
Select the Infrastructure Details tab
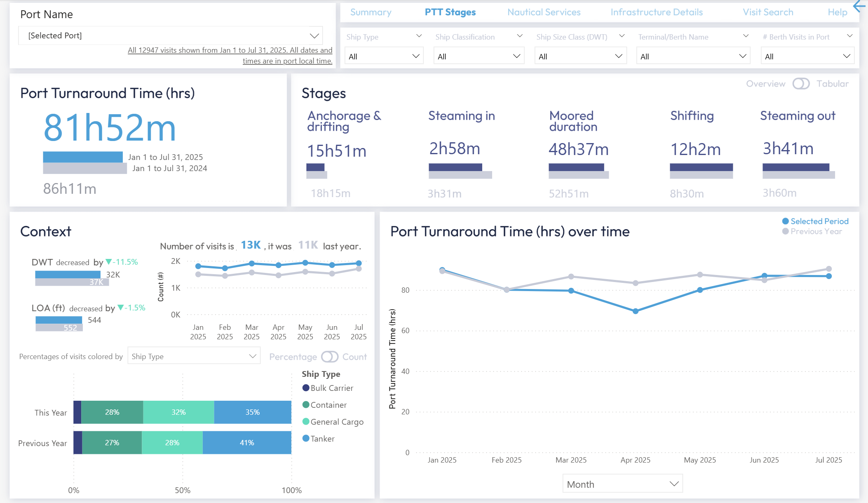(656, 12)
